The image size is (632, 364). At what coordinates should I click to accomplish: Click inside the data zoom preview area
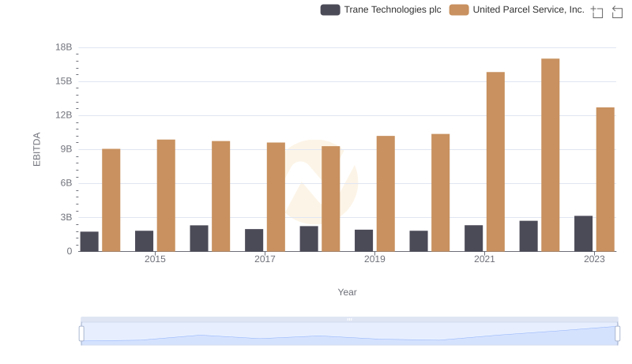[x=349, y=334]
